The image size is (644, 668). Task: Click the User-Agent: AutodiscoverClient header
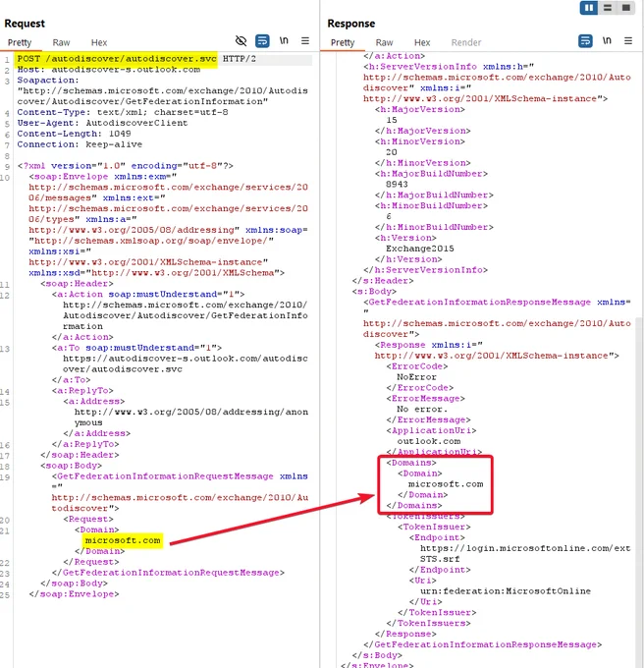tap(102, 123)
